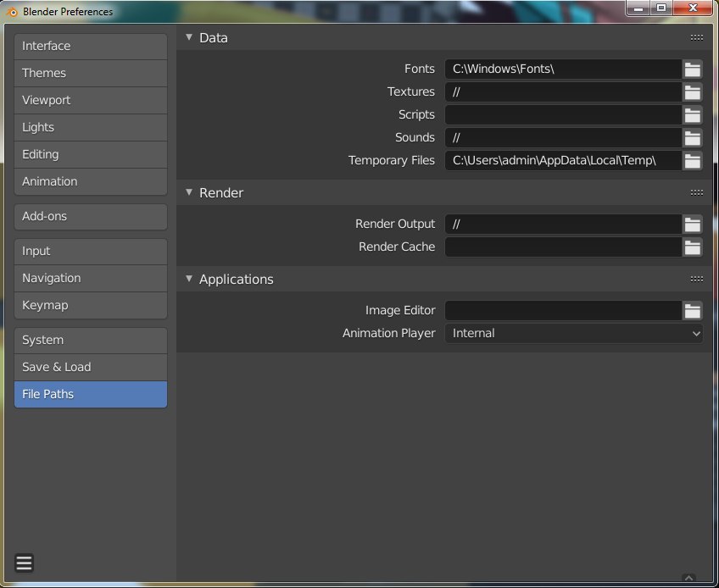This screenshot has height=588, width=719.
Task: Click the empty Scripts path field
Action: tap(564, 115)
